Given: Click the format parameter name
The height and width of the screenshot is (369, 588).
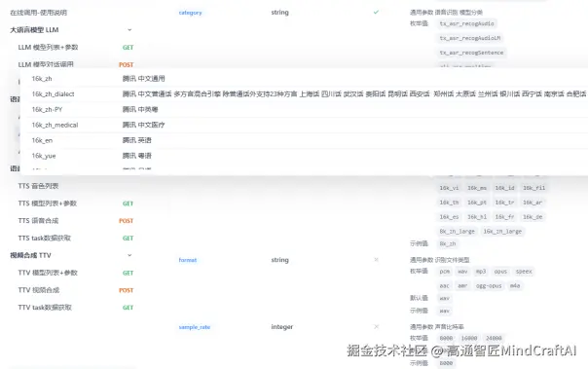Looking at the screenshot, I should (x=188, y=260).
